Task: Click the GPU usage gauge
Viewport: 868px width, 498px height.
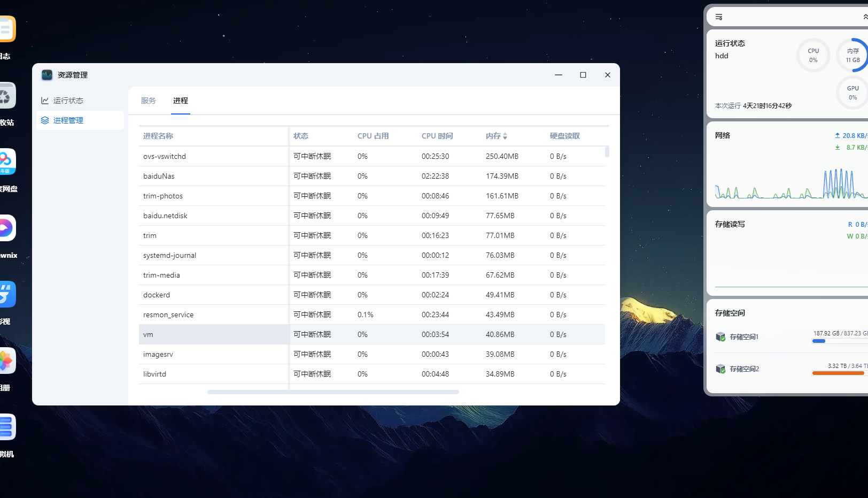Action: (852, 93)
